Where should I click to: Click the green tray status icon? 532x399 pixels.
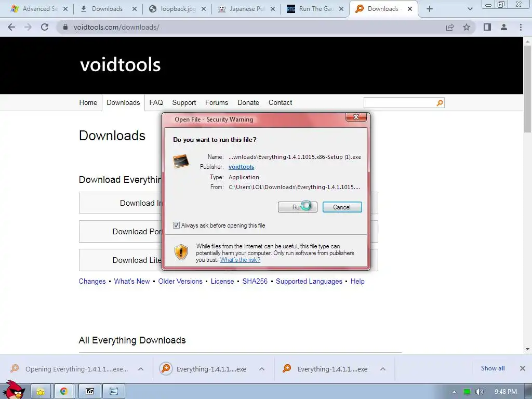467,392
